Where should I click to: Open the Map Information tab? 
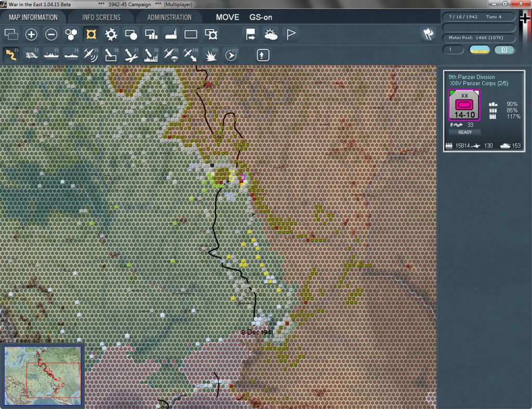tap(33, 17)
